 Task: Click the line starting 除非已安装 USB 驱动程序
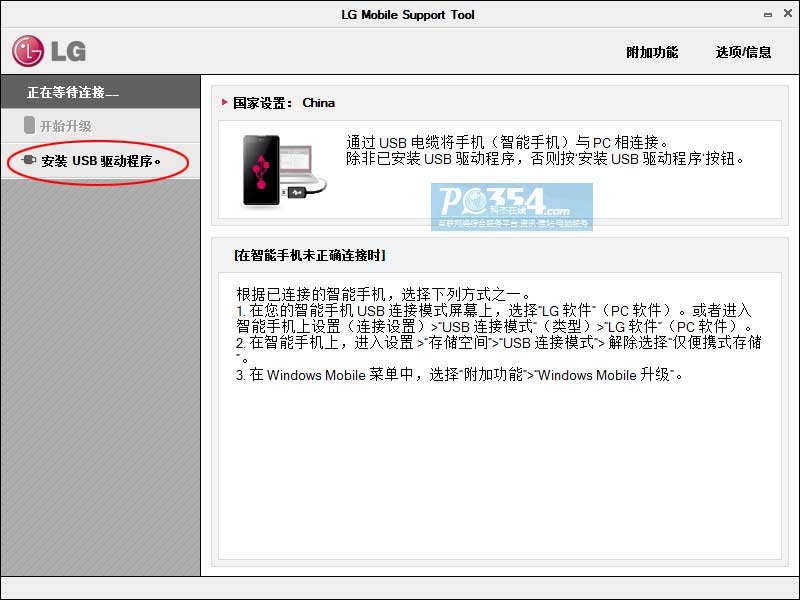(x=545, y=159)
